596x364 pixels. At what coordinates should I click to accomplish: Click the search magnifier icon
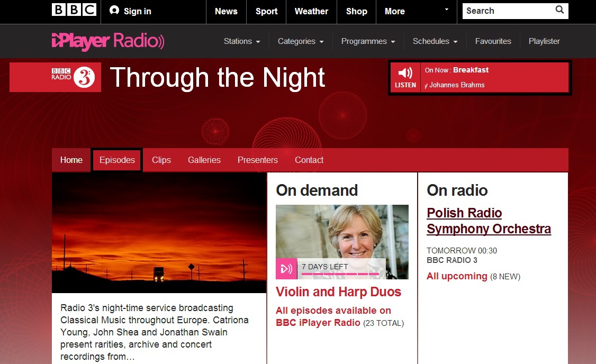559,10
